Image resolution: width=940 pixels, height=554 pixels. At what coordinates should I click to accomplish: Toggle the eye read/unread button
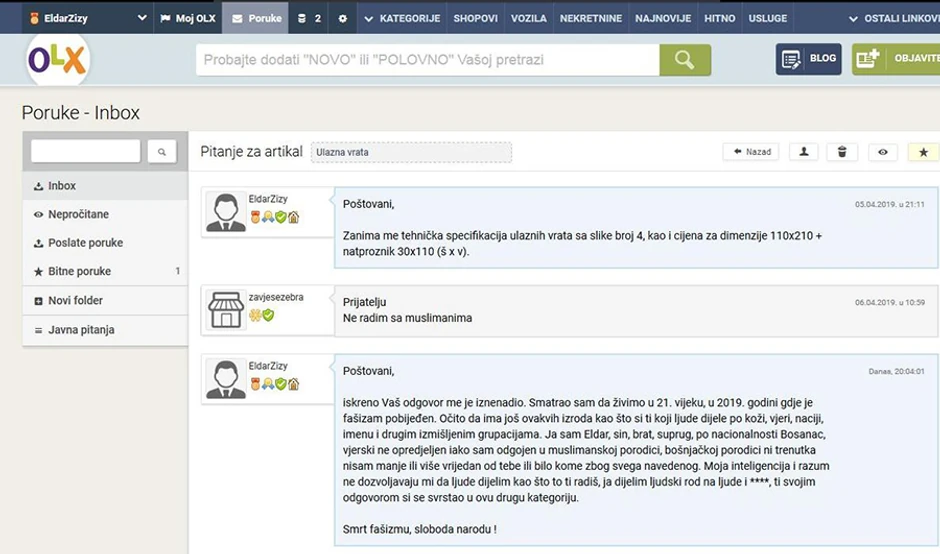[x=882, y=152]
